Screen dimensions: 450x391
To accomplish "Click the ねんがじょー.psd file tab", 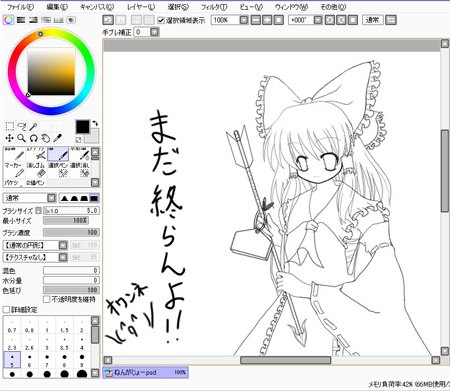I will click(145, 372).
